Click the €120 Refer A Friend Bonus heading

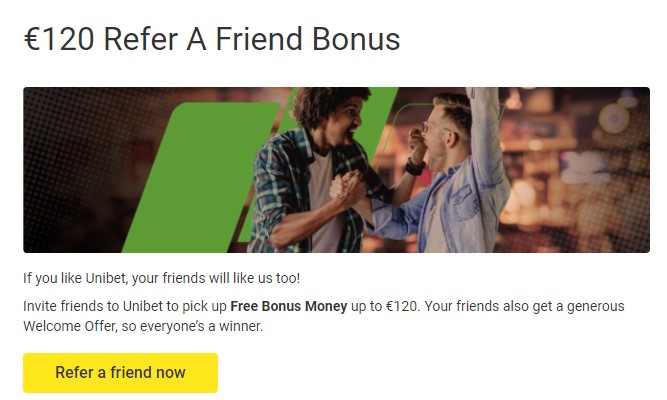[211, 40]
